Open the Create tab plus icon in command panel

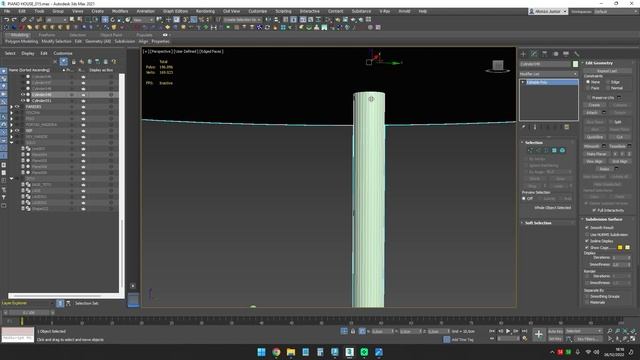523,54
